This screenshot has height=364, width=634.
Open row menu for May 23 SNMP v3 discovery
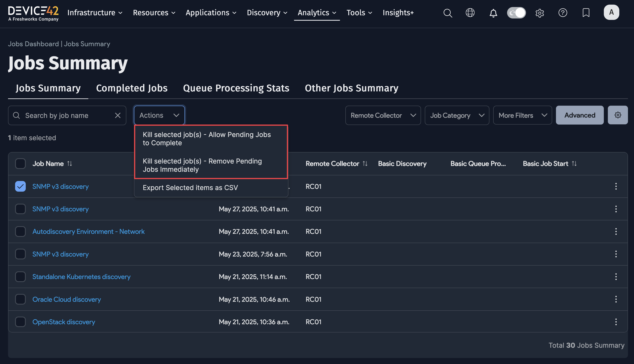click(x=616, y=254)
